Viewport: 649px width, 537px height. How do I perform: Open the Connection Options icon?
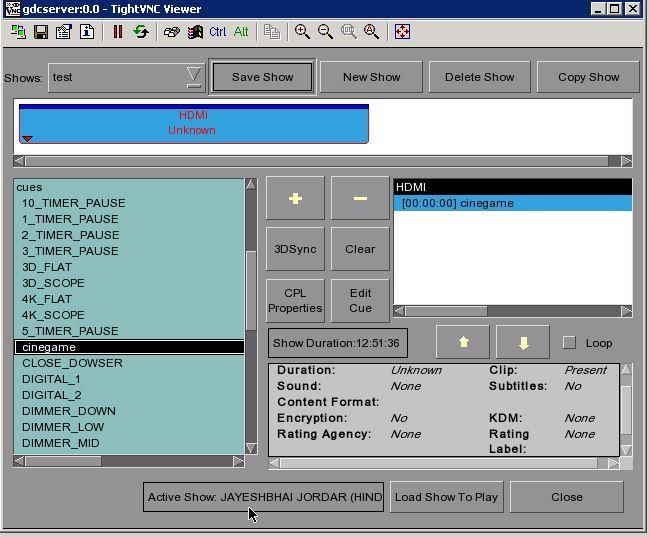[x=64, y=32]
